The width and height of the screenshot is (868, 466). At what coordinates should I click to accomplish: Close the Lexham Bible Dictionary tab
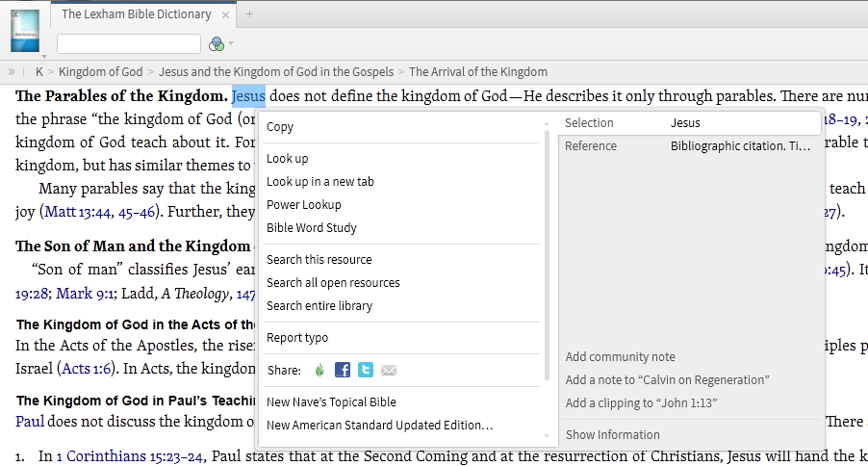tap(225, 15)
